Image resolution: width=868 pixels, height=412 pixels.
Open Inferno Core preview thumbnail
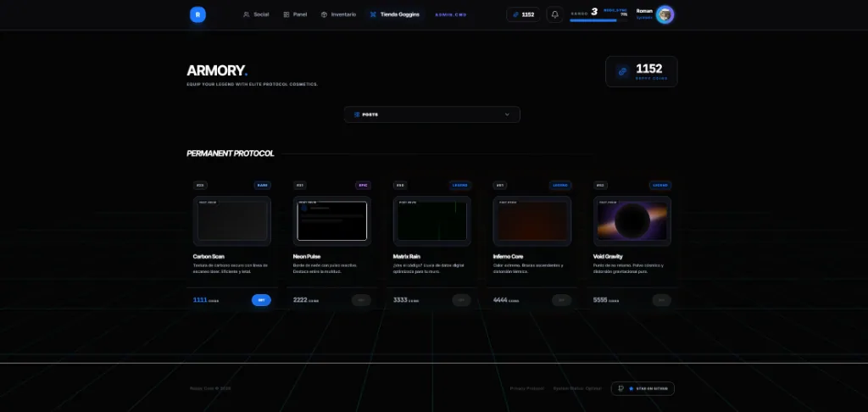532,220
